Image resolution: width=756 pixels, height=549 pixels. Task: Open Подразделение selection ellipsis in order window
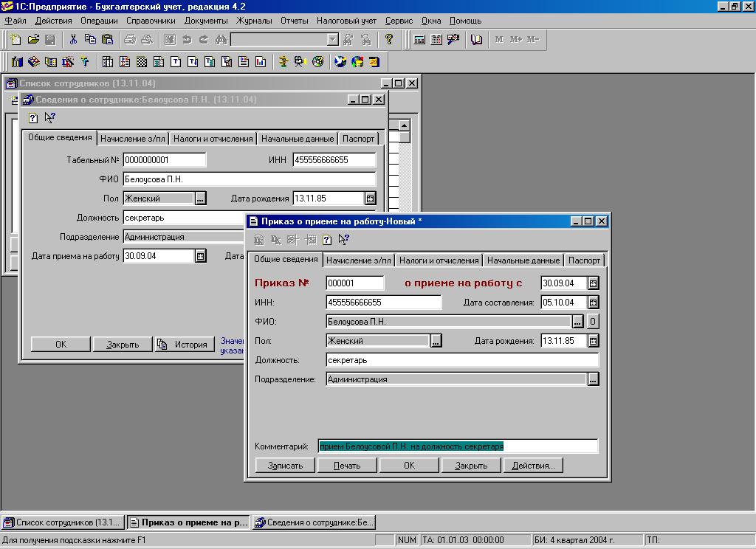tap(593, 379)
